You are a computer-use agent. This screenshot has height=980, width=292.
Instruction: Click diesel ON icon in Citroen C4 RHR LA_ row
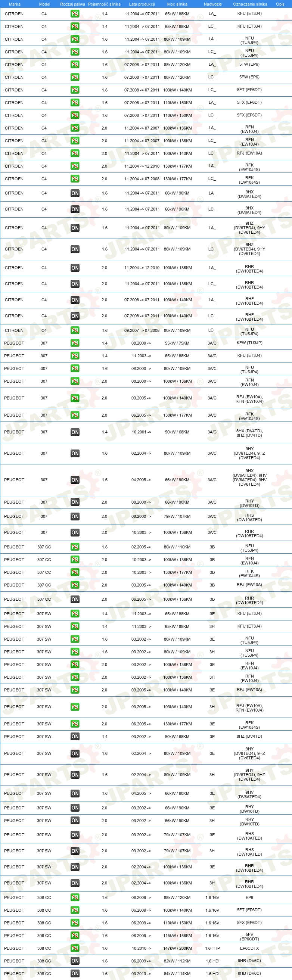click(x=75, y=268)
